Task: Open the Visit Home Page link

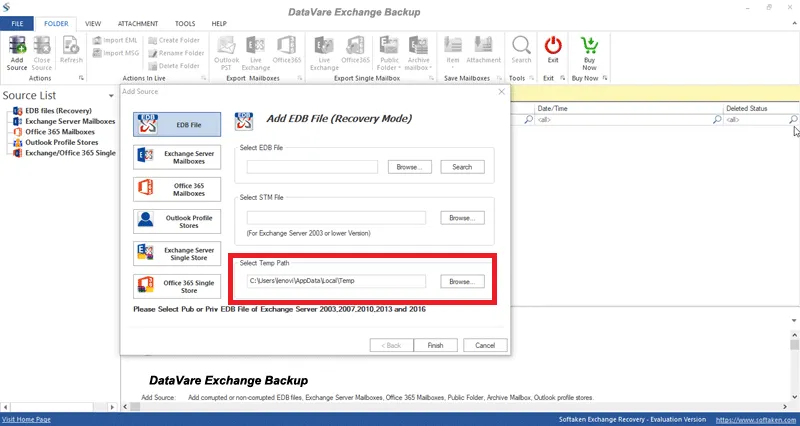Action: click(26, 419)
